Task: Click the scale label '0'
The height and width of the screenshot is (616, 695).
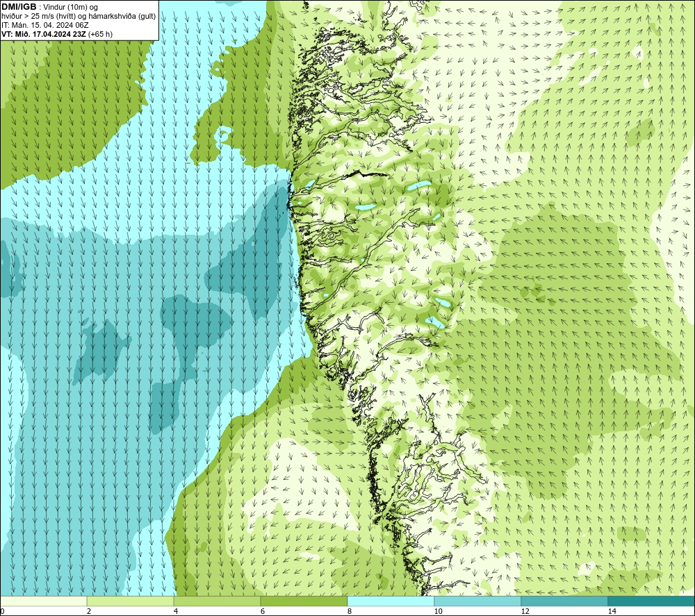Action: (2, 611)
